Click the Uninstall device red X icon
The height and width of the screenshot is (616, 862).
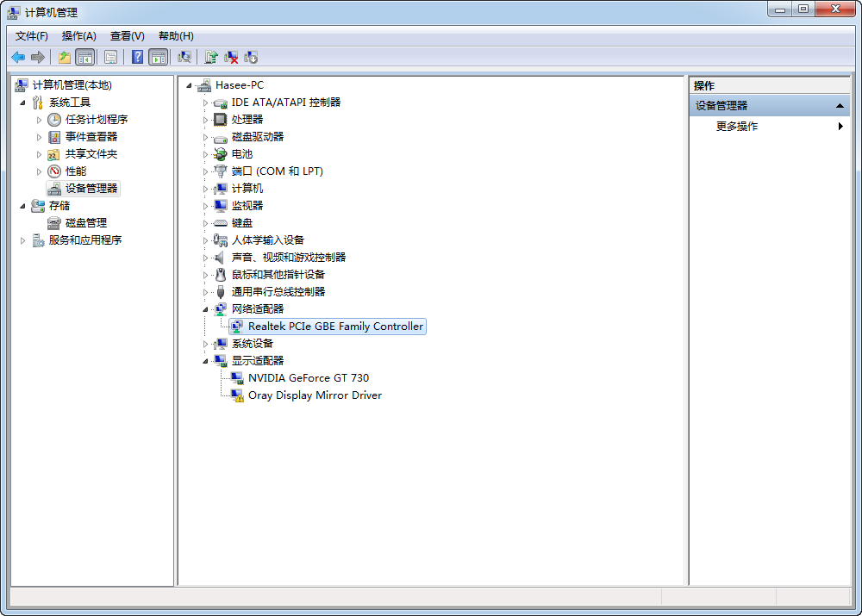pyautogui.click(x=231, y=58)
